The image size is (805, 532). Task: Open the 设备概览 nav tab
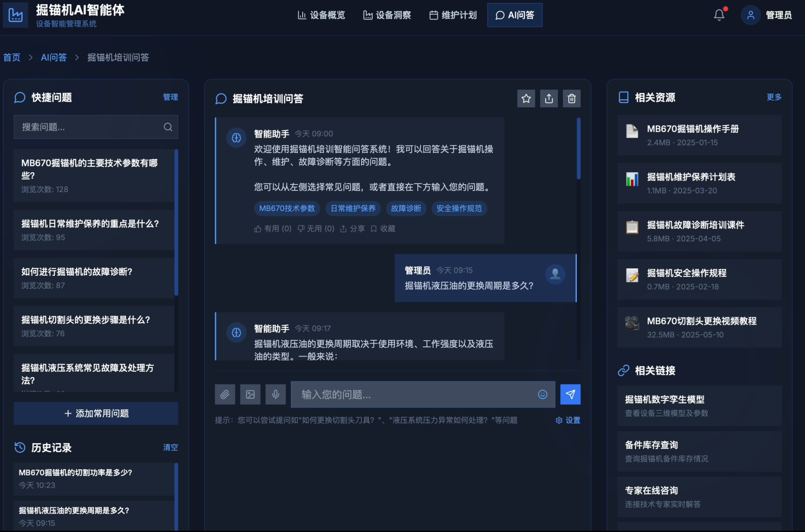pyautogui.click(x=321, y=15)
